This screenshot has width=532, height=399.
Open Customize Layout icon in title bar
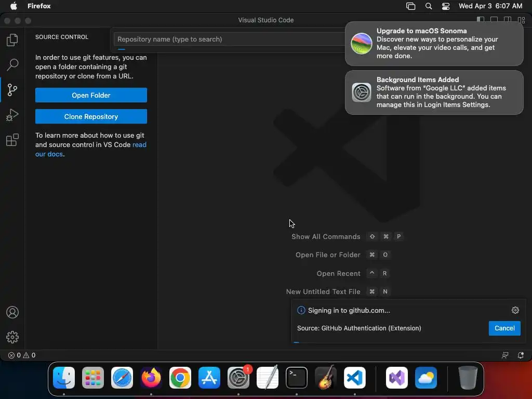pos(522,20)
